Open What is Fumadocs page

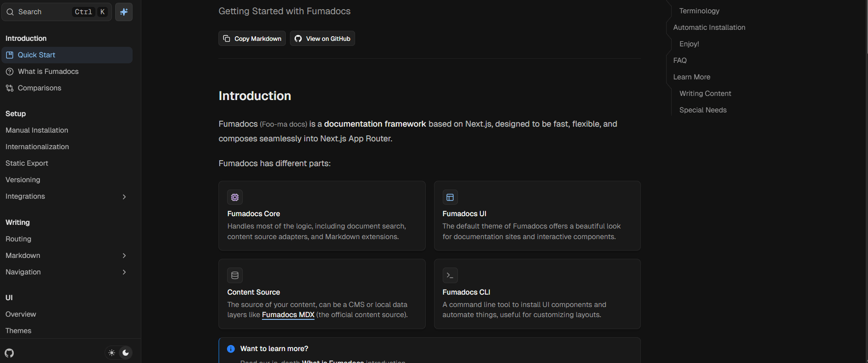(x=48, y=72)
